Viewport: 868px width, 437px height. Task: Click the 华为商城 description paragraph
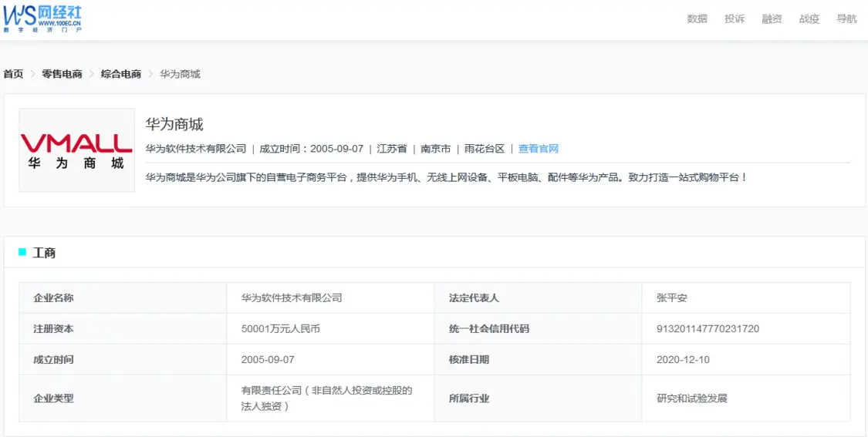click(x=447, y=178)
